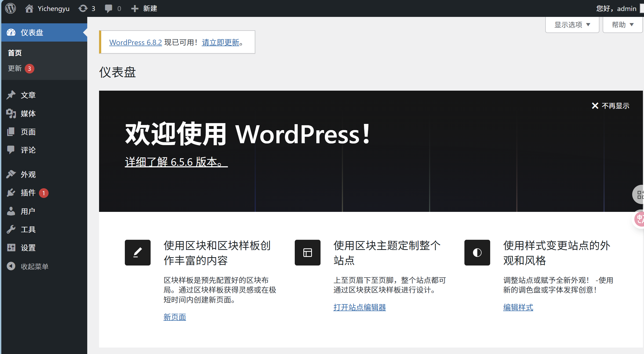Click the media icon for 媒体
644x354 pixels.
point(11,113)
